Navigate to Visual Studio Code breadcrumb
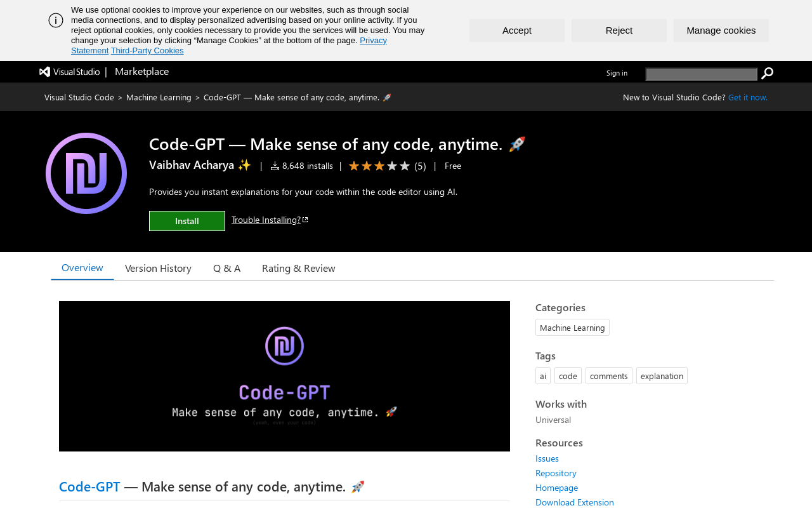This screenshot has width=812, height=508. click(x=79, y=97)
